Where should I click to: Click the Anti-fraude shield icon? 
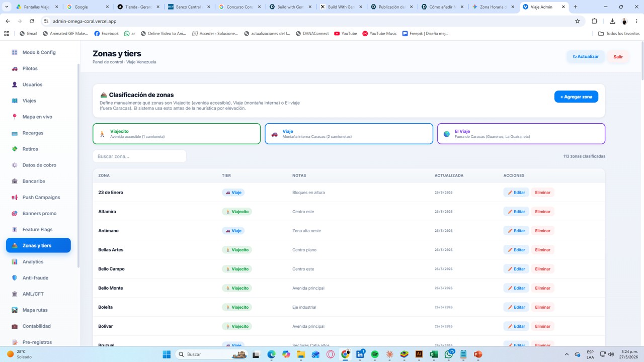coord(15,278)
